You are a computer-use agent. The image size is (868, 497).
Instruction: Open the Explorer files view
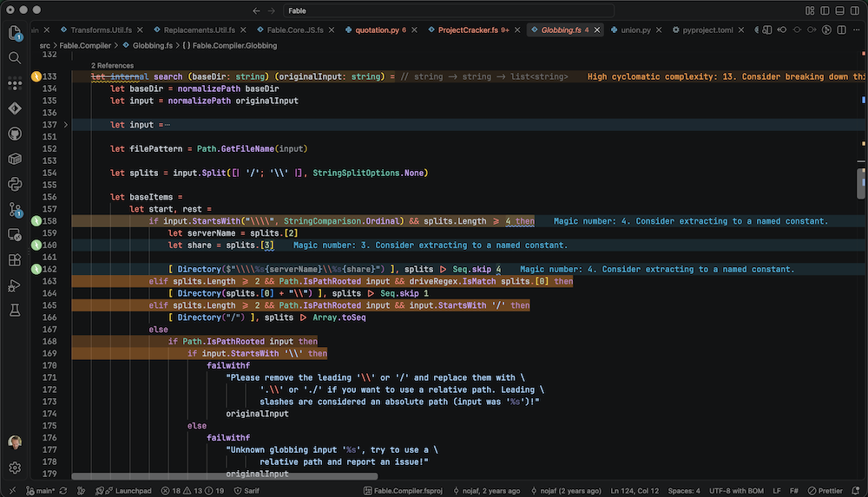click(x=15, y=33)
